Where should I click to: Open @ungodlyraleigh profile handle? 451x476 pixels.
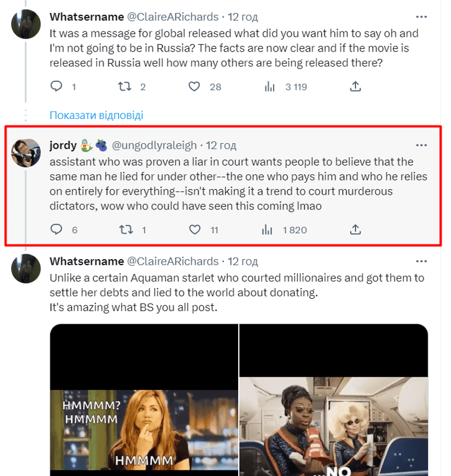[154, 146]
